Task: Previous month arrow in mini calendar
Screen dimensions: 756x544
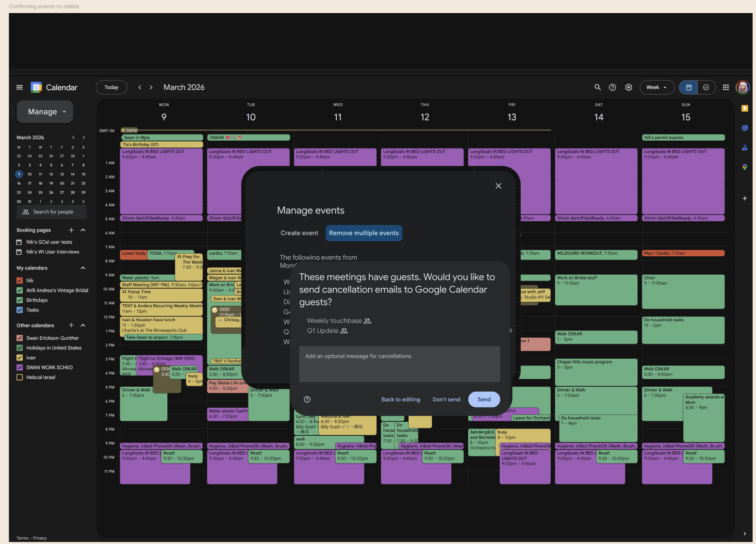Action: tap(73, 137)
